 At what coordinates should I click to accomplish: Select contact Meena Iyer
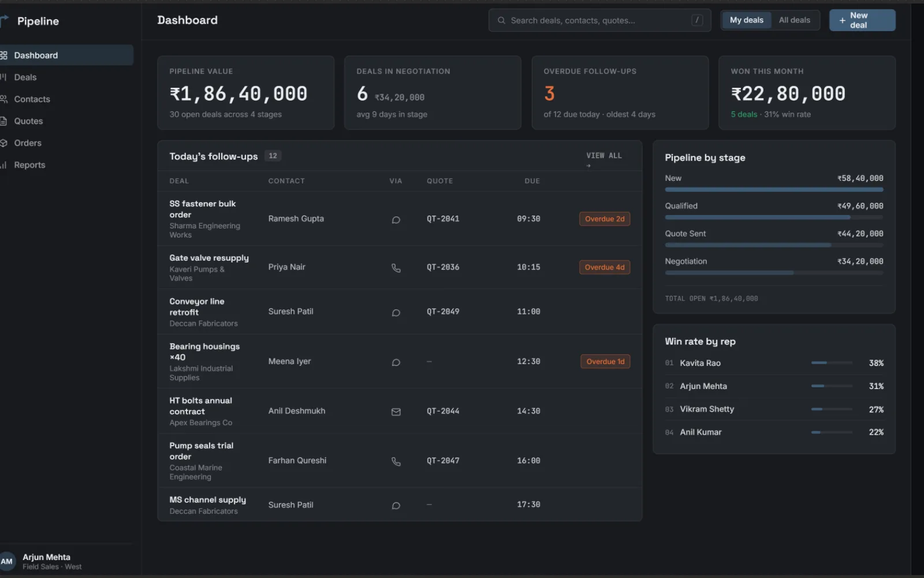tap(289, 362)
